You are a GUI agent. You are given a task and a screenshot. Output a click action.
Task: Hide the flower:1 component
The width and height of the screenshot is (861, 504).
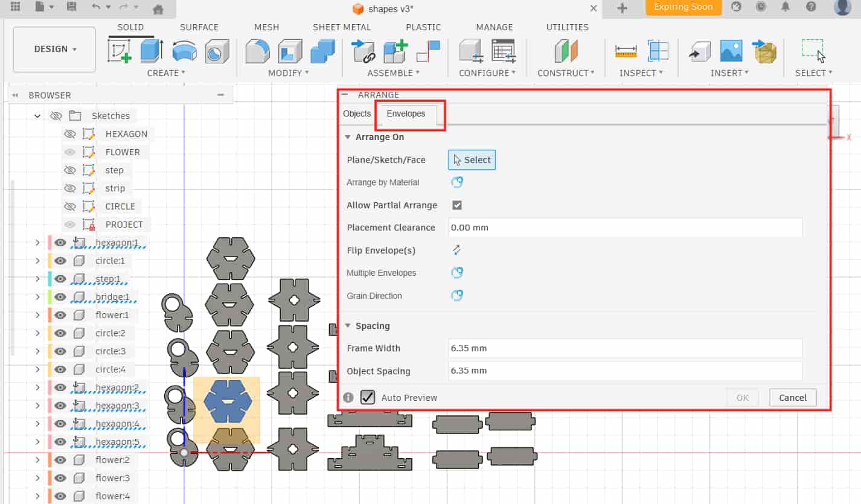tap(60, 315)
